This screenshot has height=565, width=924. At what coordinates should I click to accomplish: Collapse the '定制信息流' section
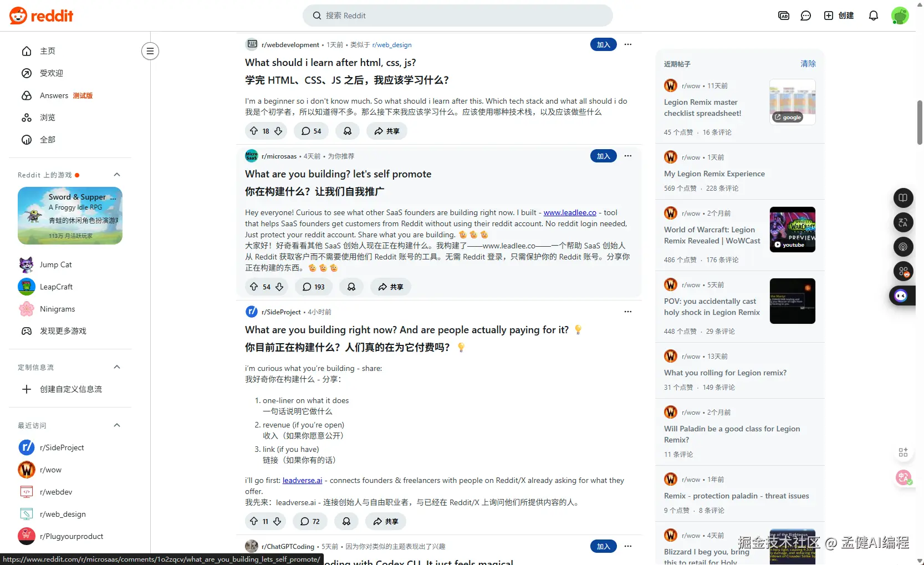(117, 367)
